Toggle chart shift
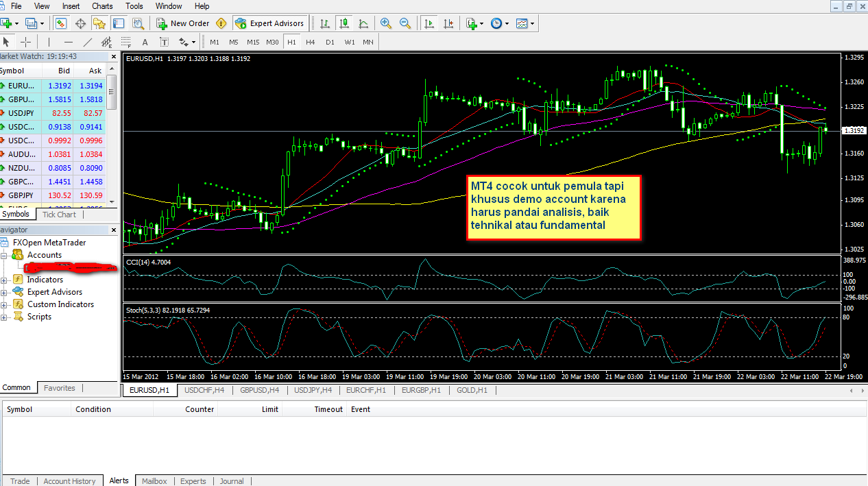This screenshot has height=486, width=868. pos(448,23)
